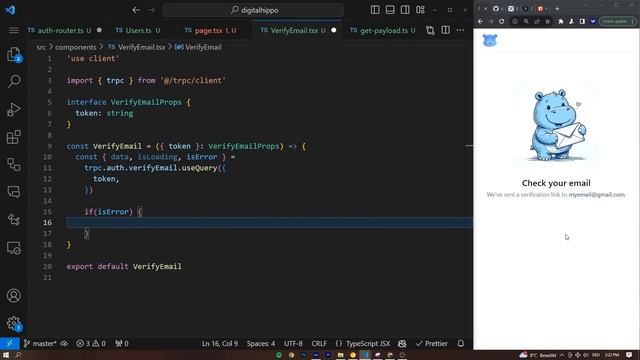This screenshot has width=640, height=360.
Task: Toggle secondary side bar layout icon
Action: [x=405, y=10]
